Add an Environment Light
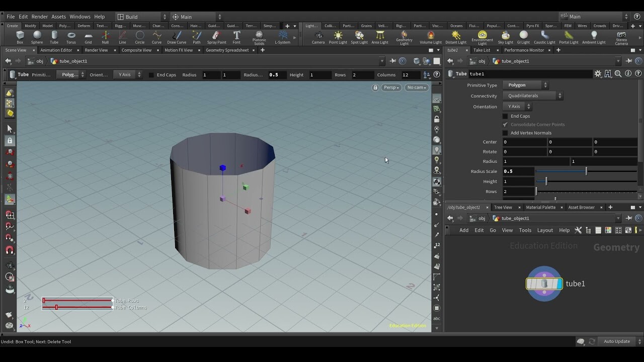The image size is (644, 362). pos(482,36)
